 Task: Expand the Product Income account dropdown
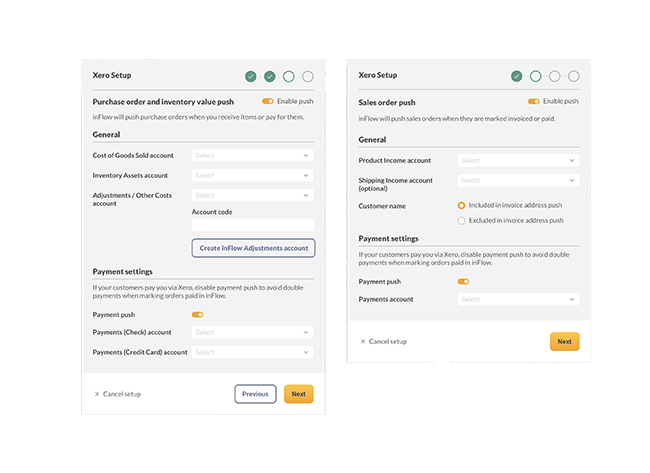(x=518, y=160)
